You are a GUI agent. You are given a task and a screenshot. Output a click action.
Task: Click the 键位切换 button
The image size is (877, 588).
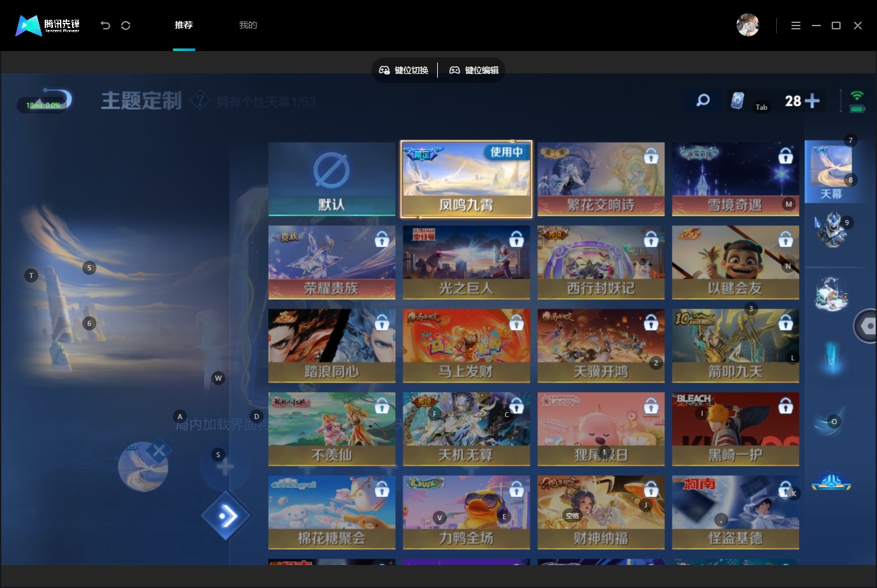click(x=404, y=70)
